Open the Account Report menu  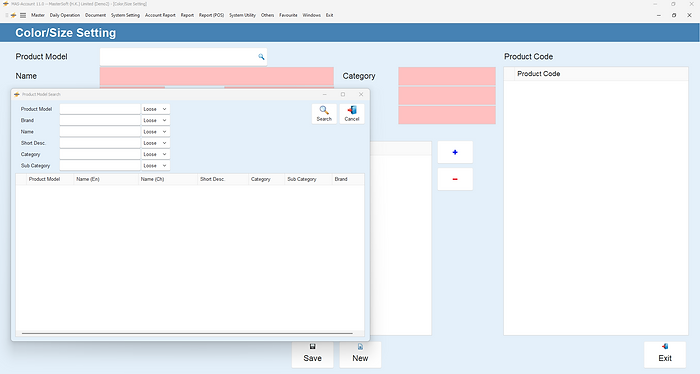click(160, 15)
